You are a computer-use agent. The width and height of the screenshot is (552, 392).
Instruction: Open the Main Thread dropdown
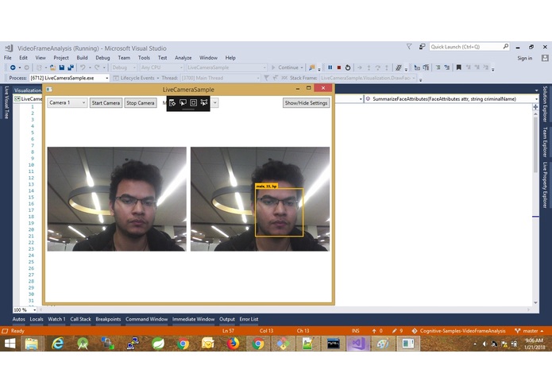pos(220,78)
